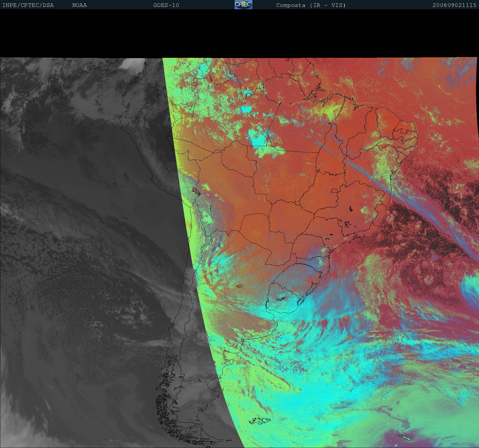Click the small lake outline in central Argentina
This screenshot has width=479, height=448.
coord(239,286)
